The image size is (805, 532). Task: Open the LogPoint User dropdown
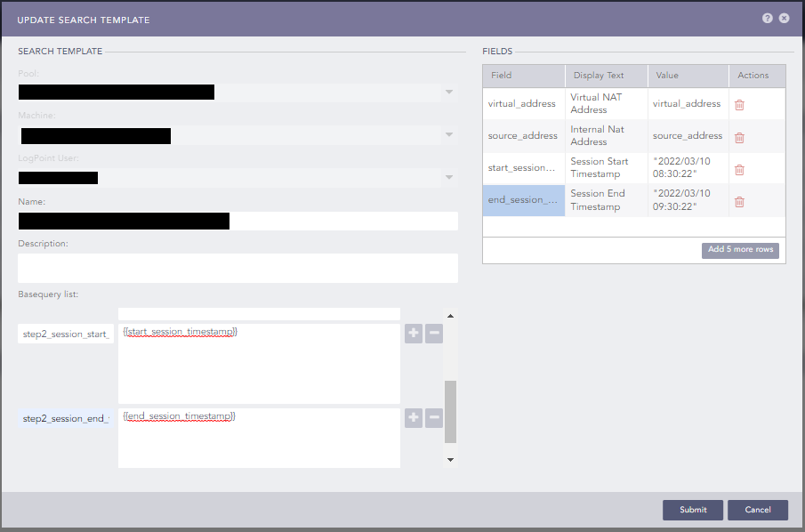click(449, 178)
